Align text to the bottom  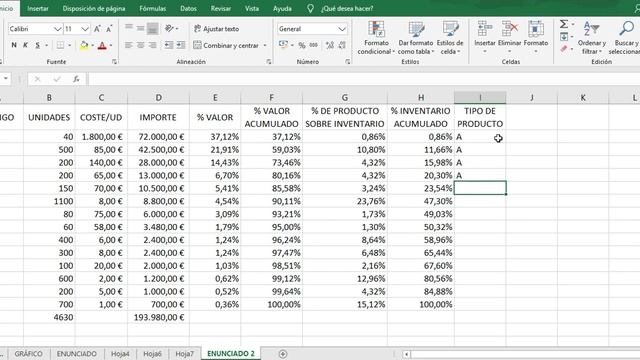pos(153,29)
